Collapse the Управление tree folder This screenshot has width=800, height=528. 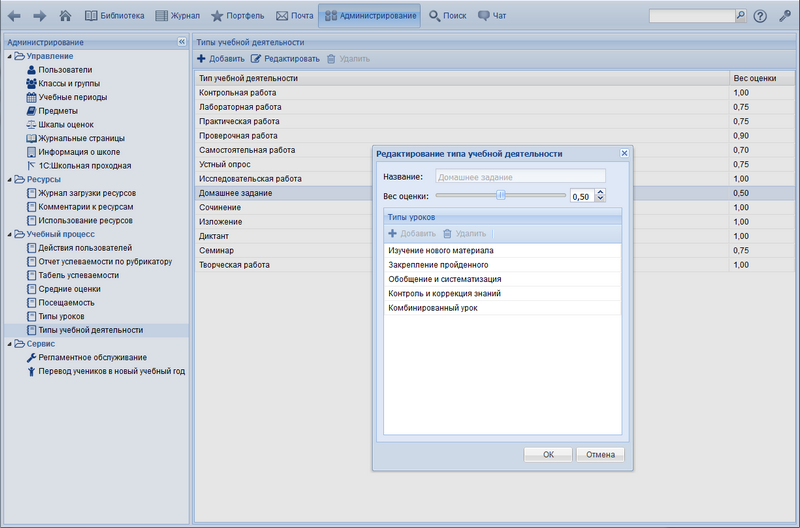coord(9,56)
